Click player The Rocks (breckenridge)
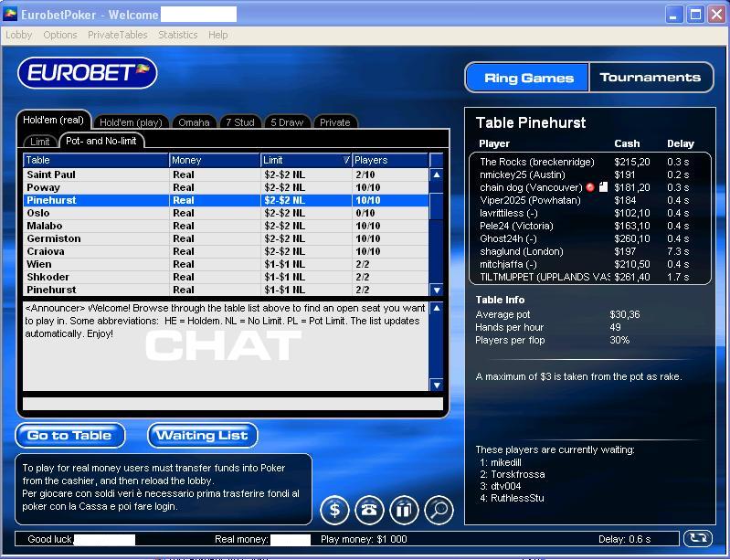This screenshot has height=560, width=730. 537,162
